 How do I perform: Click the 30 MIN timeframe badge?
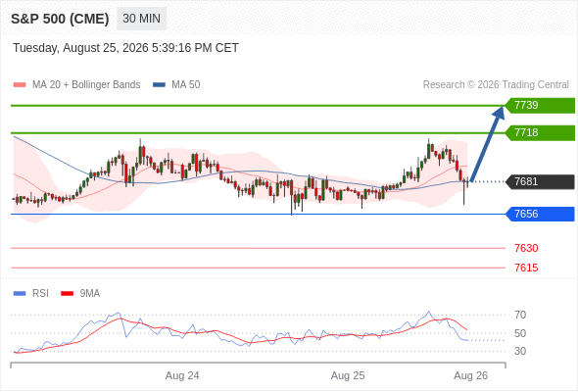pyautogui.click(x=141, y=19)
